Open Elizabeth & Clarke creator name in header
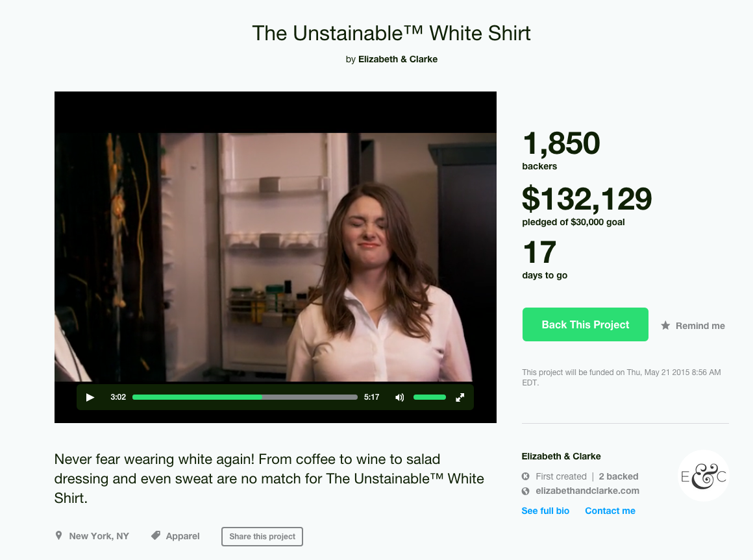 [x=398, y=59]
